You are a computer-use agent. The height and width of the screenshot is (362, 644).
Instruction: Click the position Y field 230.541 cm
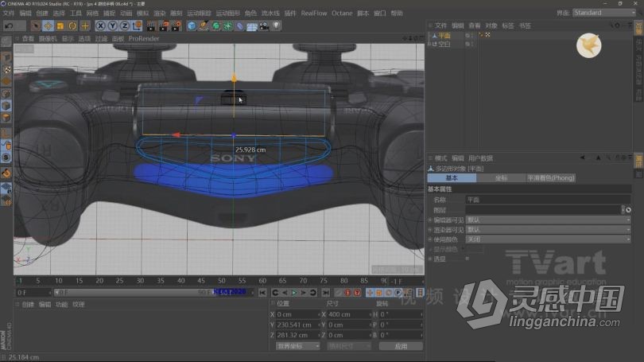coord(298,325)
